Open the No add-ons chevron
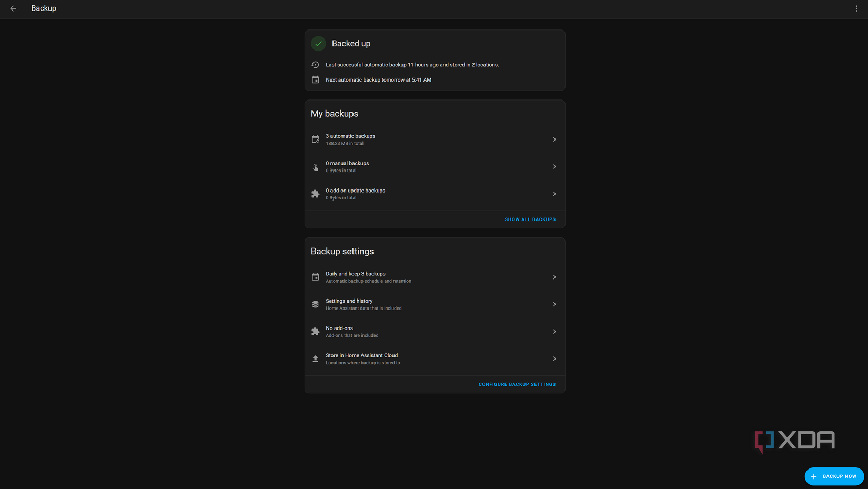 [554, 332]
